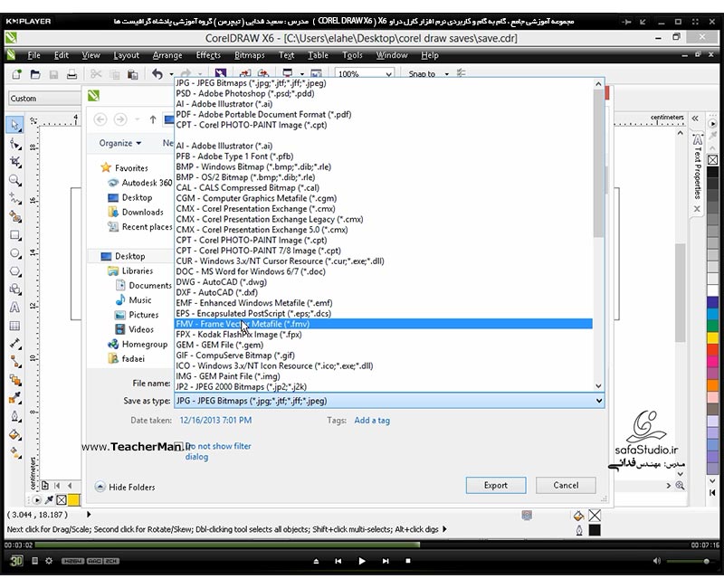Screen dimensions: 724x588
Task: Check the Do not show filter dialog box
Action: point(178,446)
